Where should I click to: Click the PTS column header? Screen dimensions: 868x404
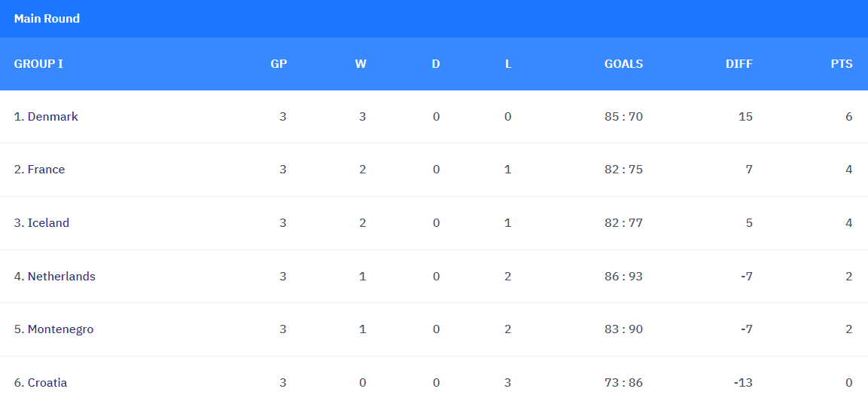tap(842, 64)
